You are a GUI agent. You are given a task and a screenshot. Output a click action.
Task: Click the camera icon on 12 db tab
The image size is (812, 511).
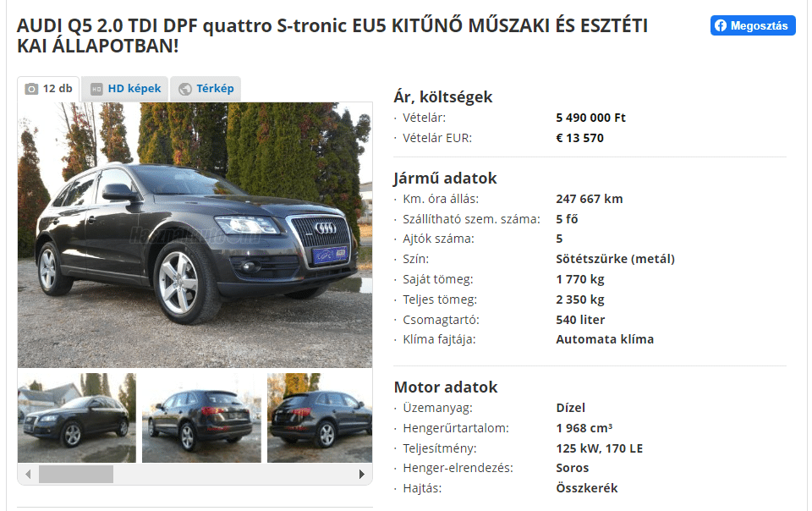tap(31, 89)
